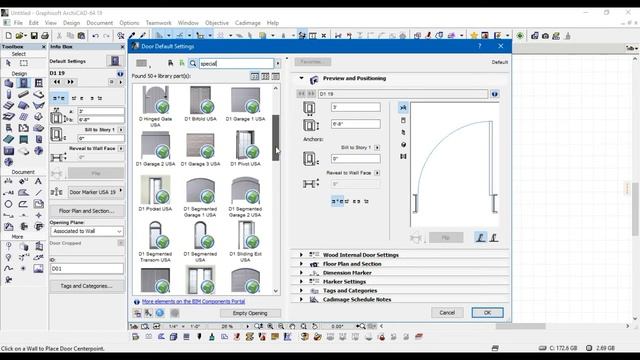Click the zoom in icon on bottom bar
This screenshot has height=360, width=640.
coord(270,326)
